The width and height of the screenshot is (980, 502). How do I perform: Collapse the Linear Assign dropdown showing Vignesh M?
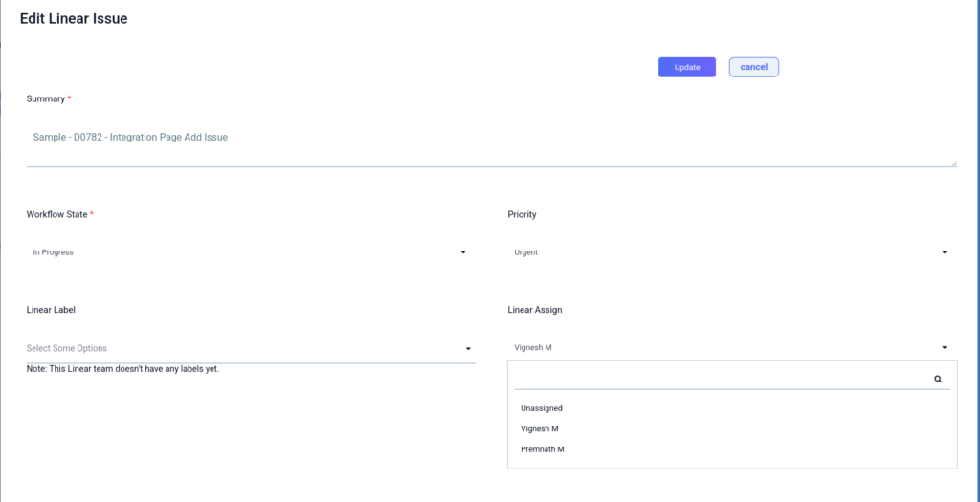point(732,348)
